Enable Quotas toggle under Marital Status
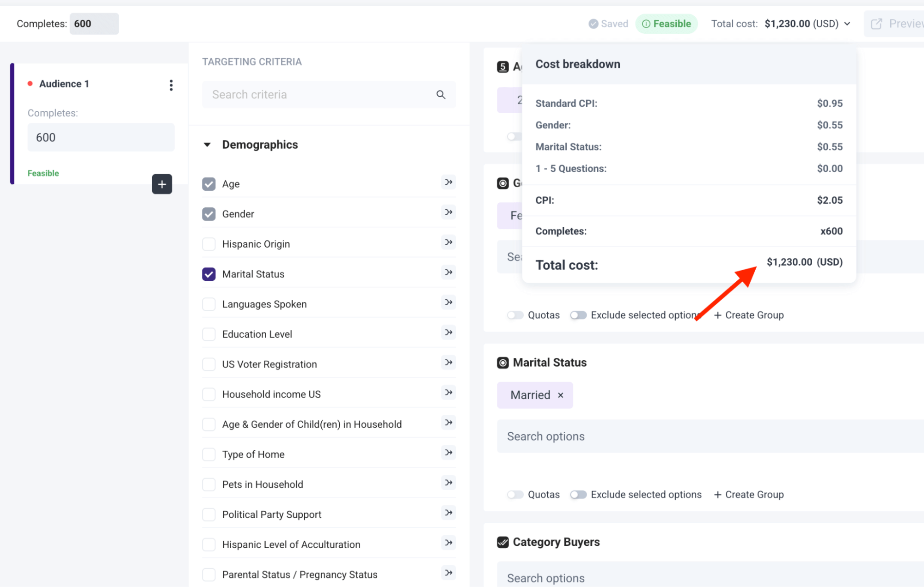Viewport: 924px width, 587px height. tap(515, 495)
